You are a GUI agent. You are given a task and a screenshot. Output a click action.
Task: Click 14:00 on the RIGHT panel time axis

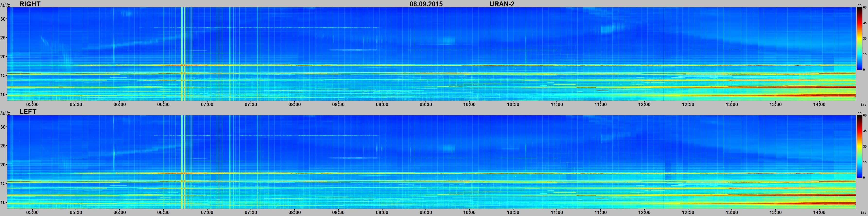(819, 104)
